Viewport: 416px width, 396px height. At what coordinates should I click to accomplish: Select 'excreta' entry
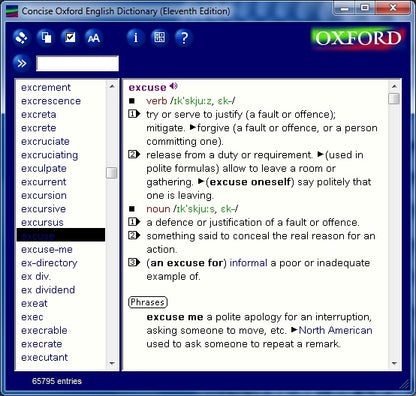[39, 114]
